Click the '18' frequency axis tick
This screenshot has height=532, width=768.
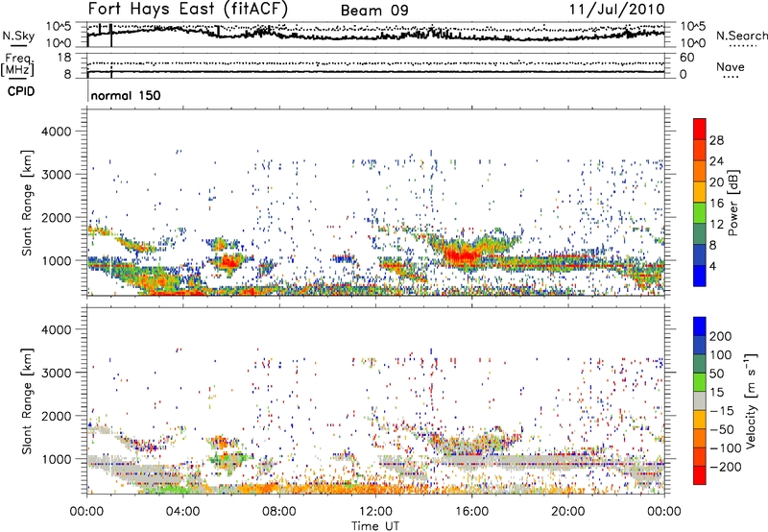[x=64, y=58]
